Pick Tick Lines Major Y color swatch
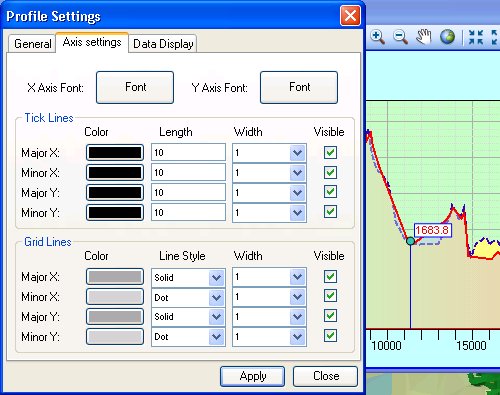The width and height of the screenshot is (500, 395). point(115,193)
